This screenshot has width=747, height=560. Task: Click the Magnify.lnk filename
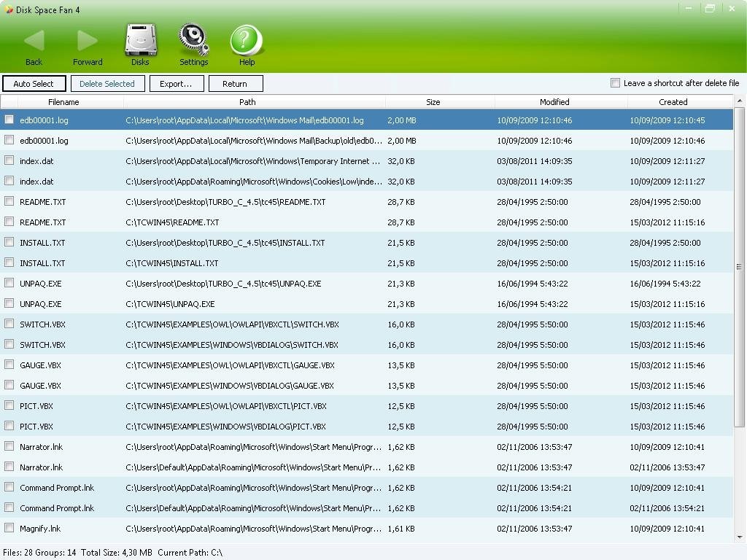40,529
